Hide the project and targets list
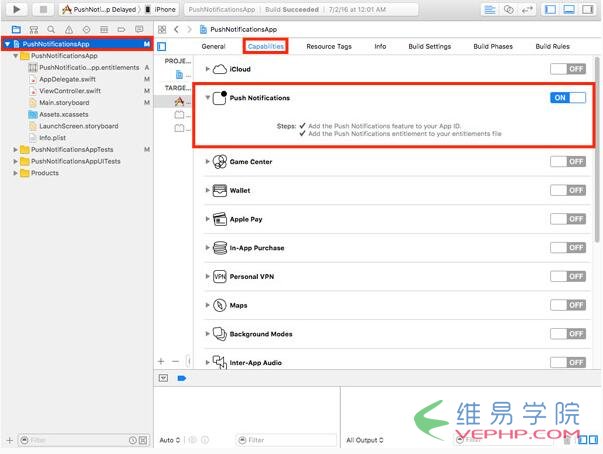603x454 pixels. (162, 47)
